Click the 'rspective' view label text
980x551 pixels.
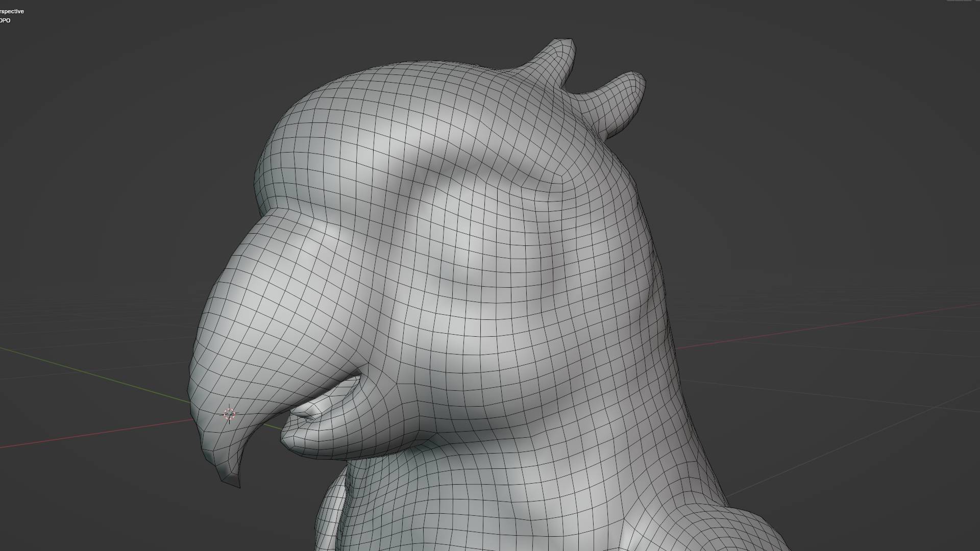pyautogui.click(x=12, y=11)
